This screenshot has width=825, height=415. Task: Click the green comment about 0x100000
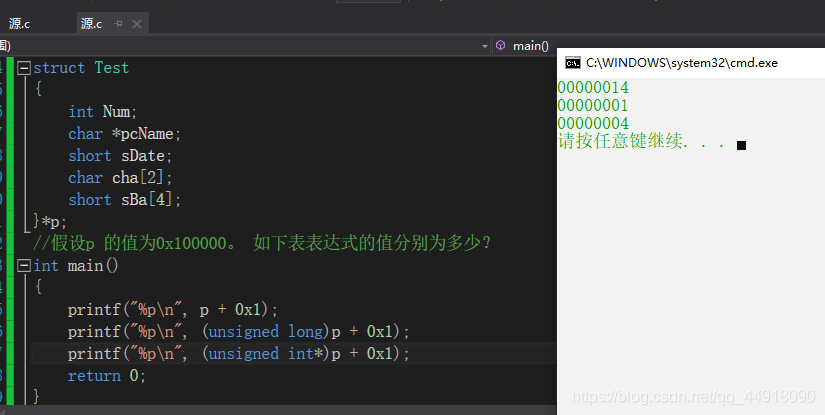262,244
